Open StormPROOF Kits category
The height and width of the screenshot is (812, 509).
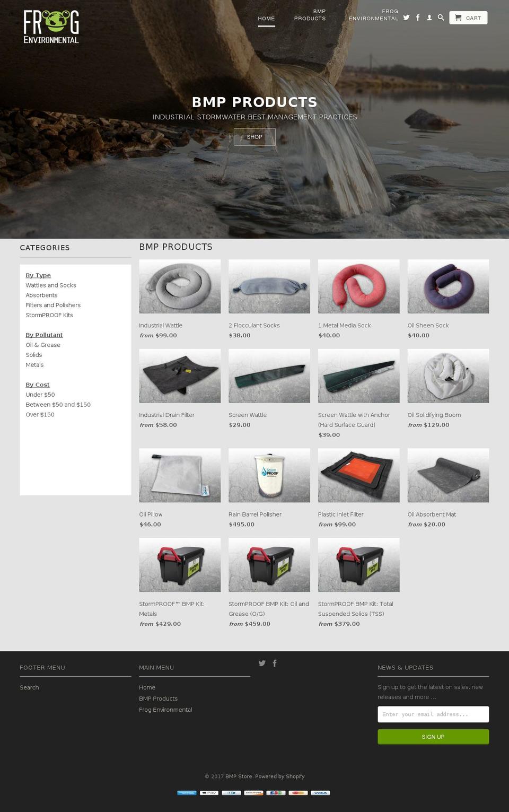pos(49,315)
